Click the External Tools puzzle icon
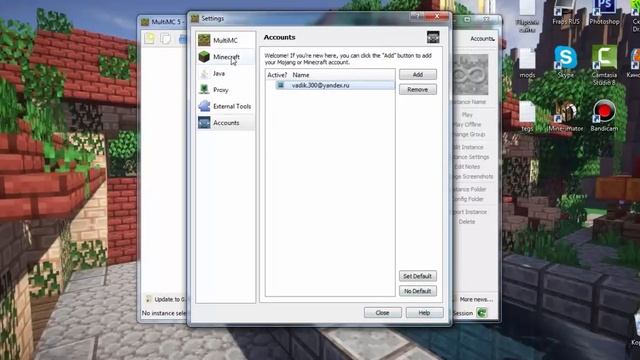640x360 pixels. (204, 106)
